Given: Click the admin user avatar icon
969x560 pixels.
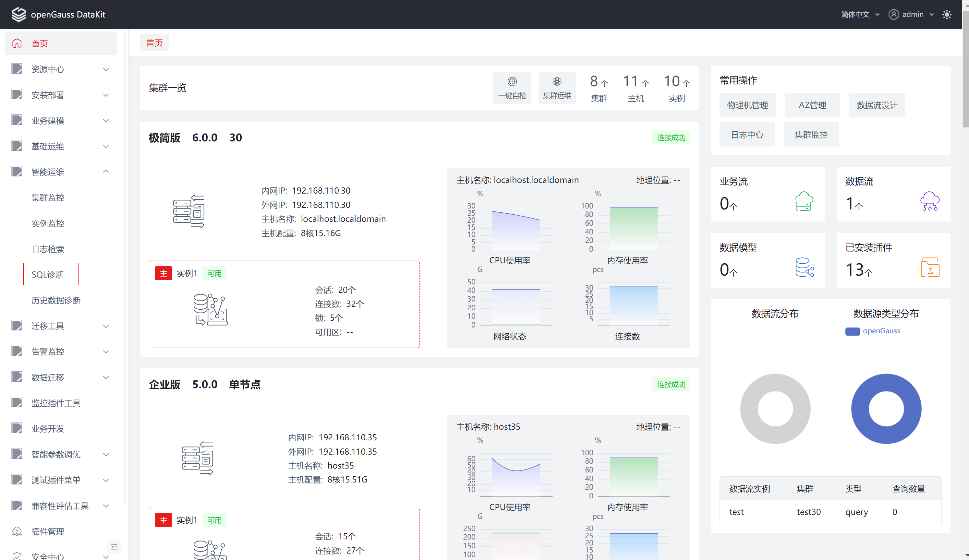Looking at the screenshot, I should 894,15.
